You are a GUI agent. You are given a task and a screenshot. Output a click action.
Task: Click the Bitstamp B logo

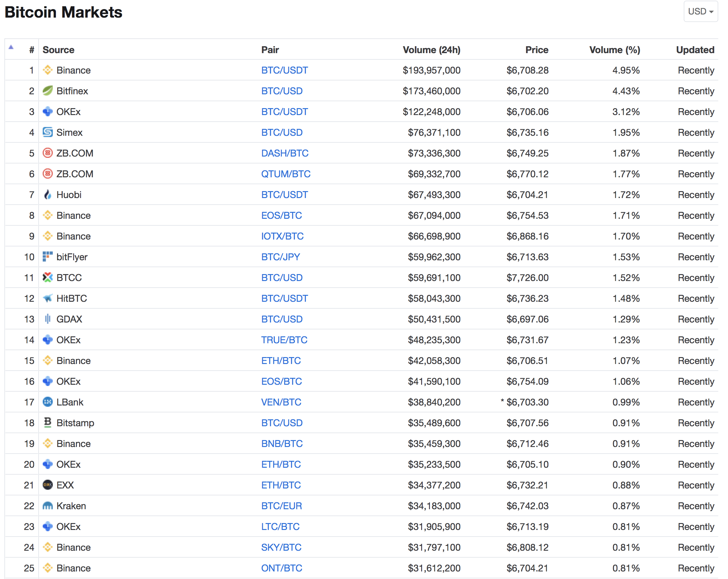point(48,422)
